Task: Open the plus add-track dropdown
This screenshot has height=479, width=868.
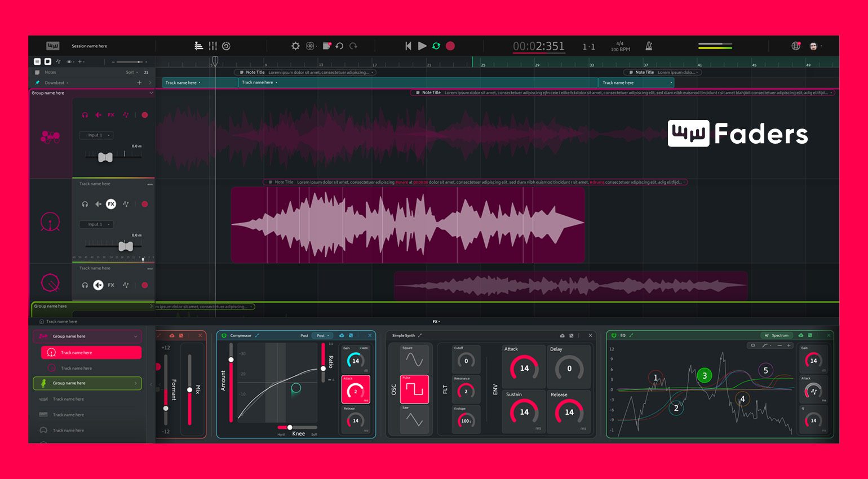Action: point(81,61)
